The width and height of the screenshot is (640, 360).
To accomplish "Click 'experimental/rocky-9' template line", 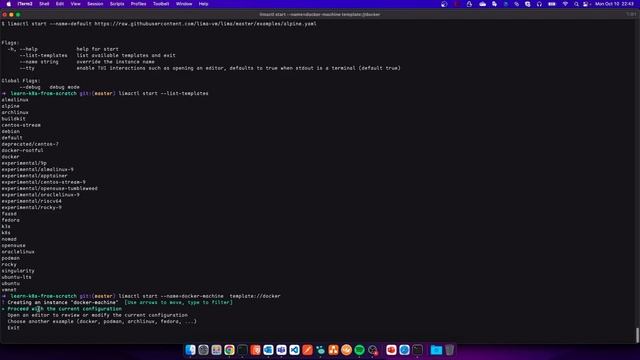I will [31, 207].
